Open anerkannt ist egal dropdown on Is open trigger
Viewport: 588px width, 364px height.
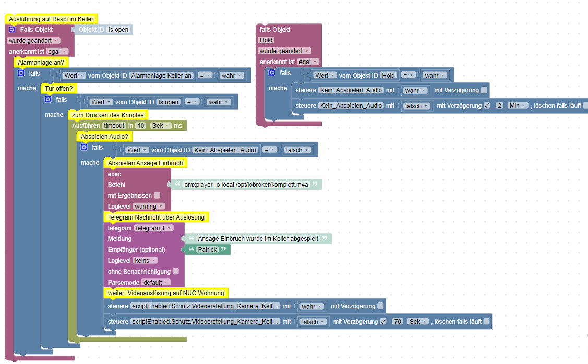(57, 51)
